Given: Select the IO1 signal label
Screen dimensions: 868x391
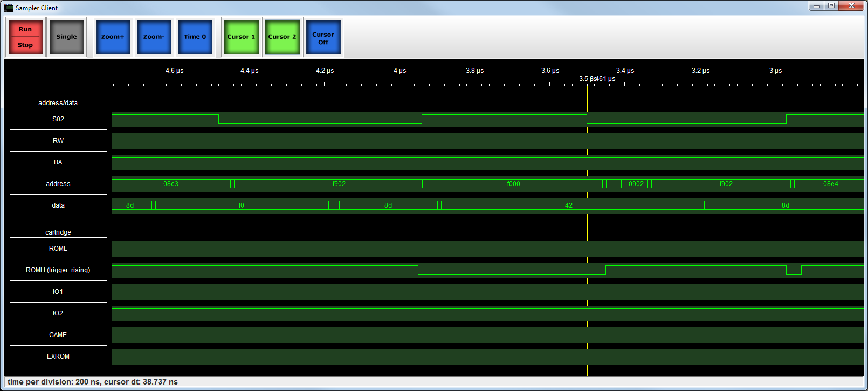Looking at the screenshot, I should (x=58, y=292).
